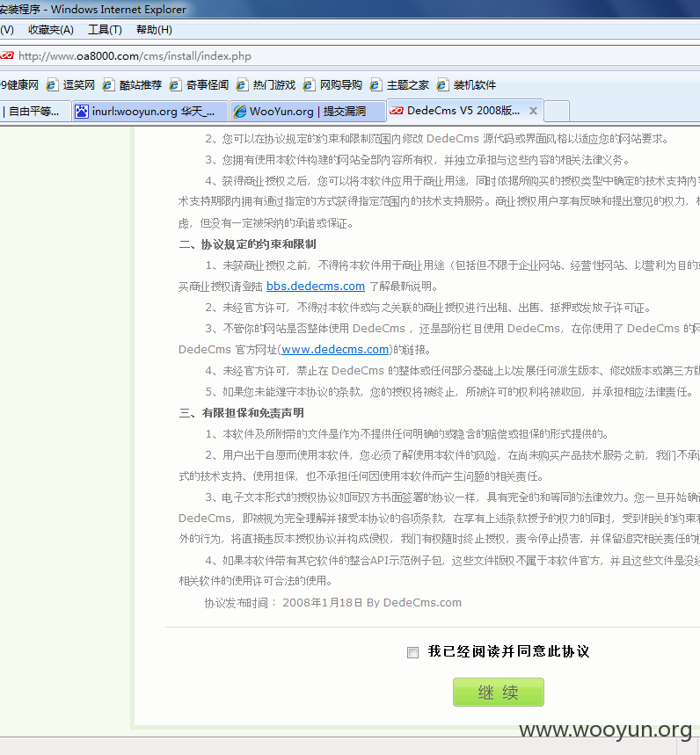Click the Baidu paw icon on inurl tab
Screen dimensions: 700x755
click(82, 112)
